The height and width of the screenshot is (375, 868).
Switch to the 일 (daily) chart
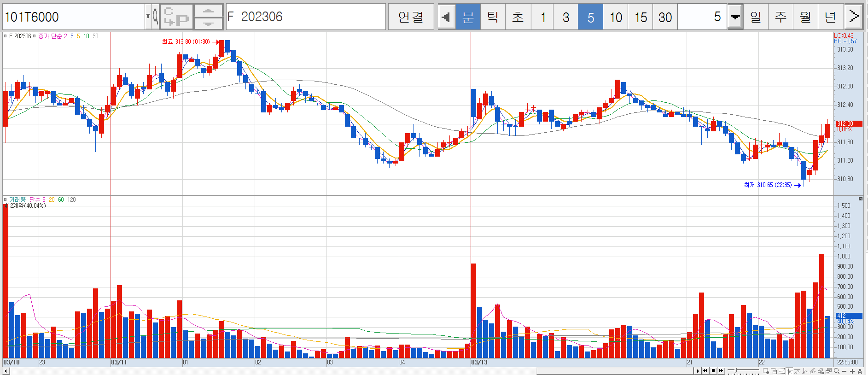756,17
